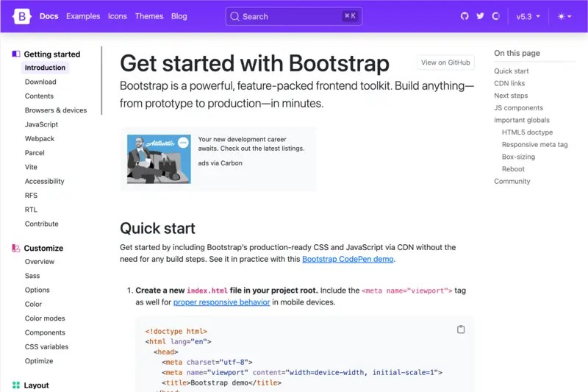
Task: Jump to Next steps in page contents
Action: click(511, 96)
